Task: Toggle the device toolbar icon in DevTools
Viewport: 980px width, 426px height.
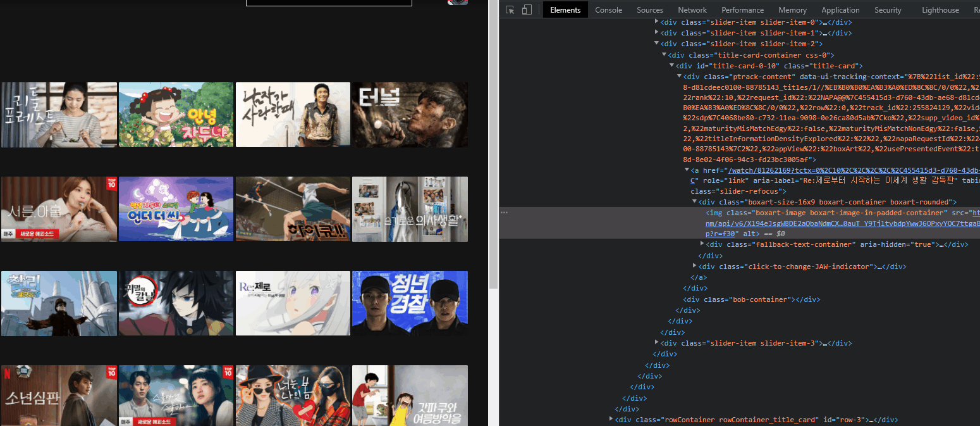Action: click(527, 9)
